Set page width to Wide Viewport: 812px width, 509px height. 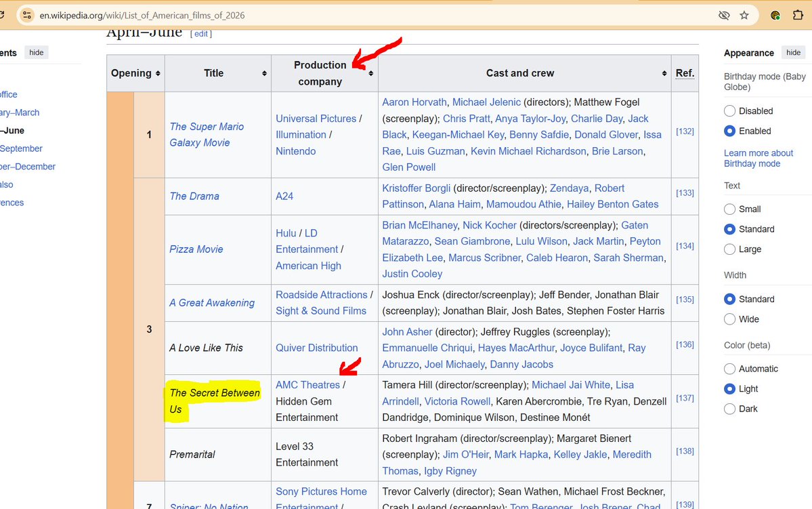coord(729,319)
